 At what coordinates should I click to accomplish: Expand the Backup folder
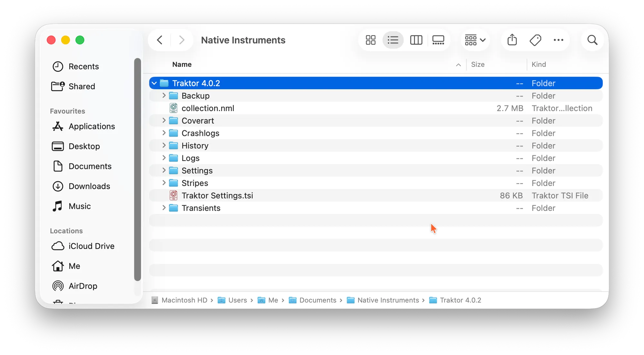coord(164,96)
